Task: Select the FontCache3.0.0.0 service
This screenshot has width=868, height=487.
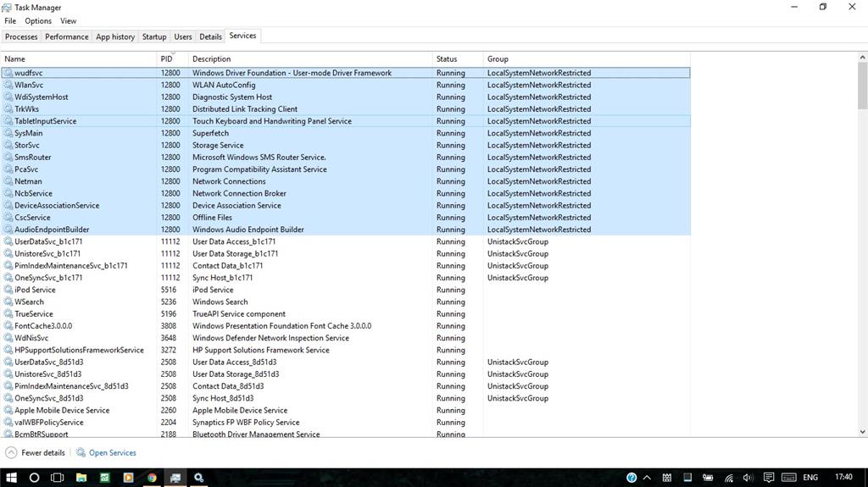Action: coord(346,326)
